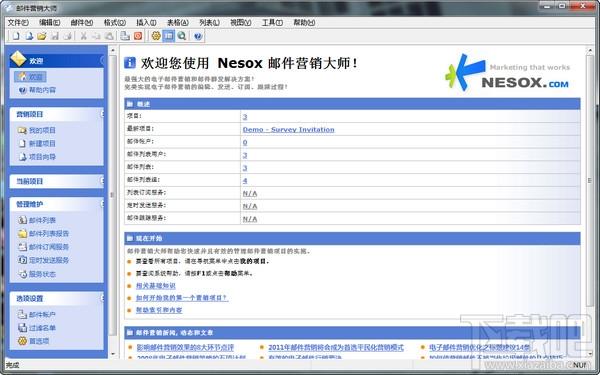Open 邮件订阅服务 in the sidebar
The width and height of the screenshot is (600, 375).
pos(43,247)
